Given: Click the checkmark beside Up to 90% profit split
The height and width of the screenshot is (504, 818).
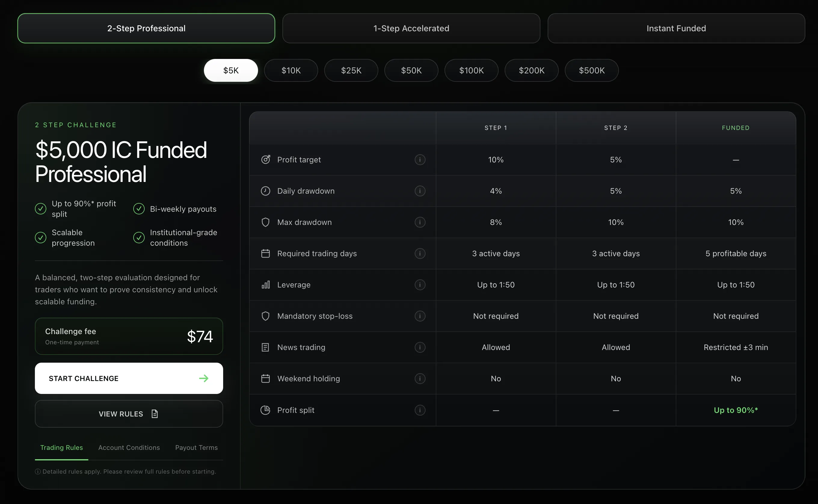Looking at the screenshot, I should [x=41, y=209].
